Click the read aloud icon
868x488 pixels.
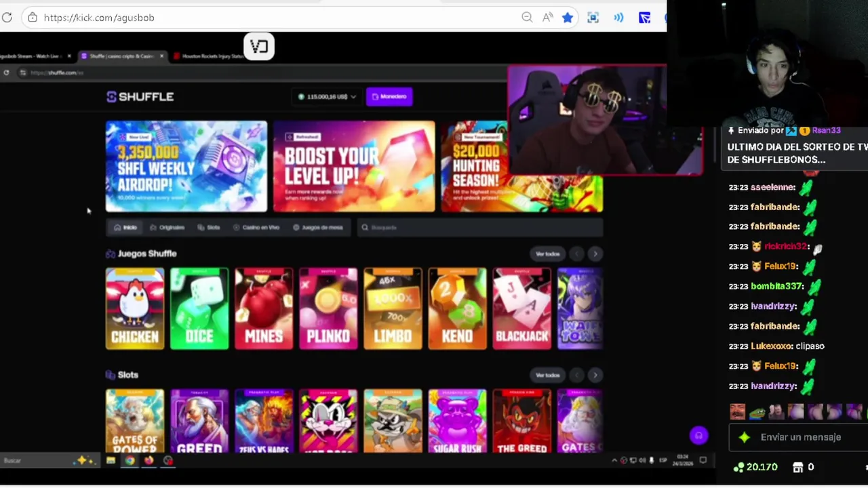547,18
